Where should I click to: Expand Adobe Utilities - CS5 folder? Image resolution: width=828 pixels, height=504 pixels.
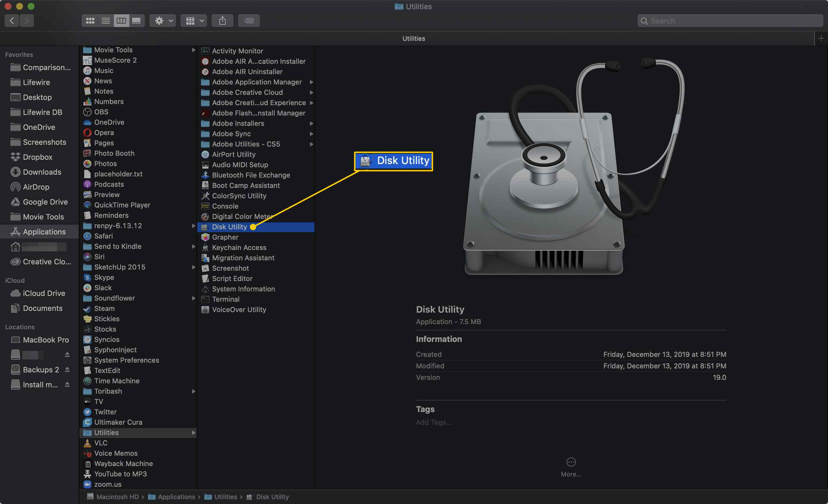[x=312, y=144]
